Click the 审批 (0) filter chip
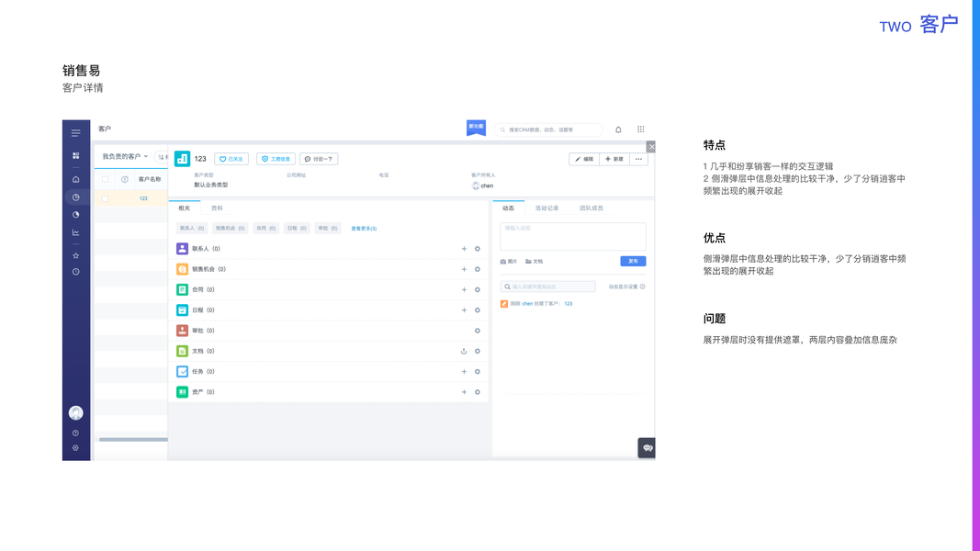980x551 pixels. [x=328, y=229]
